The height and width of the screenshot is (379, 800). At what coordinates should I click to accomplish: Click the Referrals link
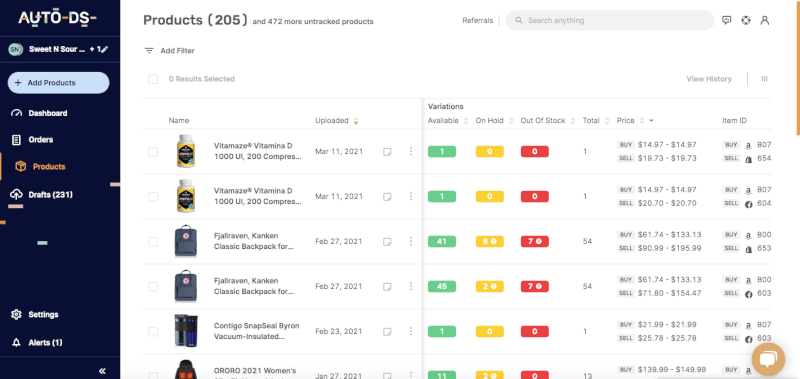coord(478,20)
